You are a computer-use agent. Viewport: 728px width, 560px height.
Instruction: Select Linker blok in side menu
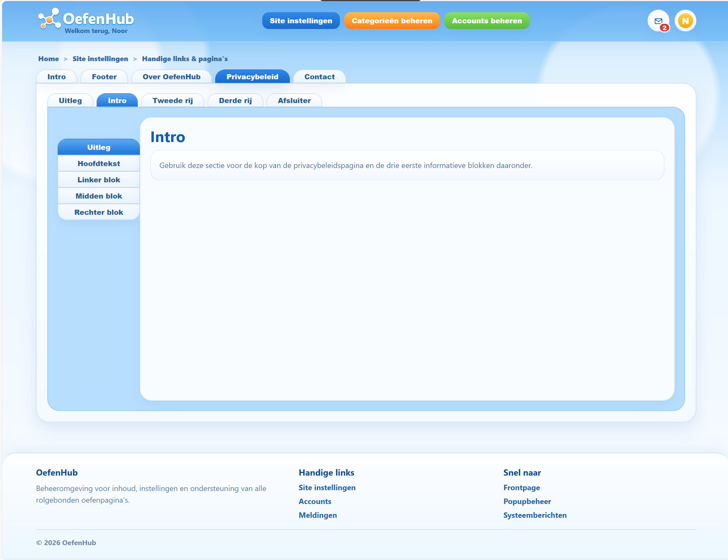[x=99, y=180]
